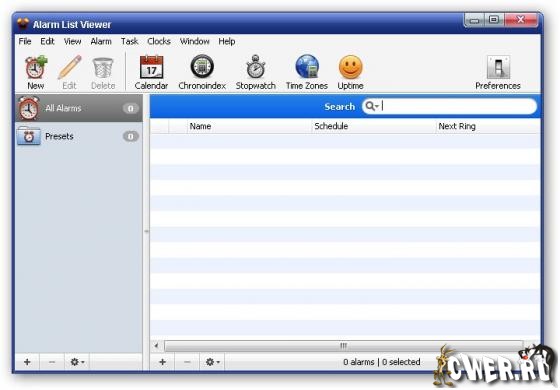Show the Uptime smiley tool
The height and width of the screenshot is (390, 560).
point(350,72)
